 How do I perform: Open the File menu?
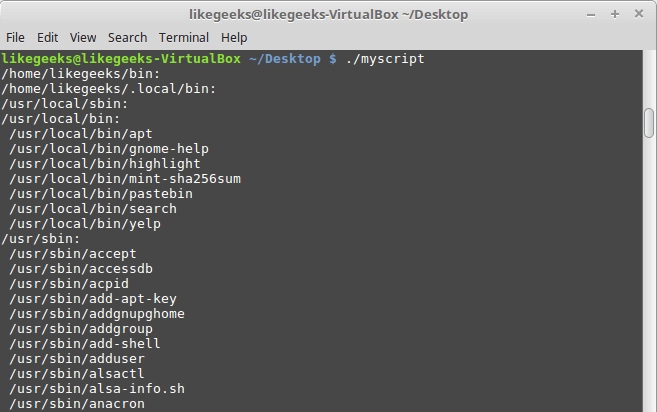[16, 37]
